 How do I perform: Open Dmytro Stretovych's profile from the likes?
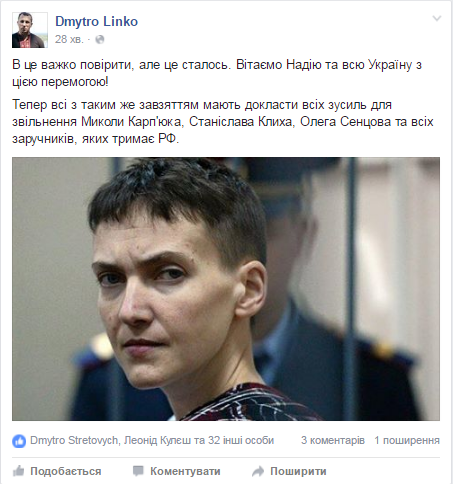pos(74,440)
